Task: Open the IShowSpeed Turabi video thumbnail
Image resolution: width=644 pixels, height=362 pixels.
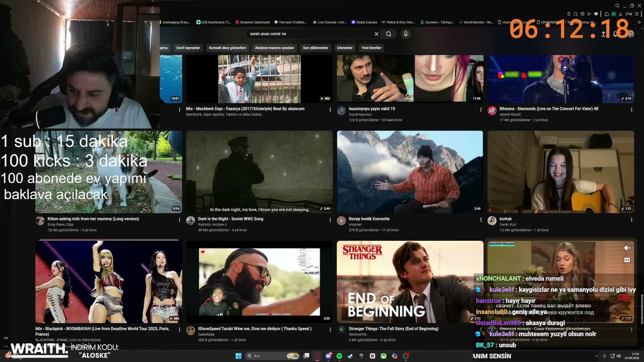Action: [260, 282]
